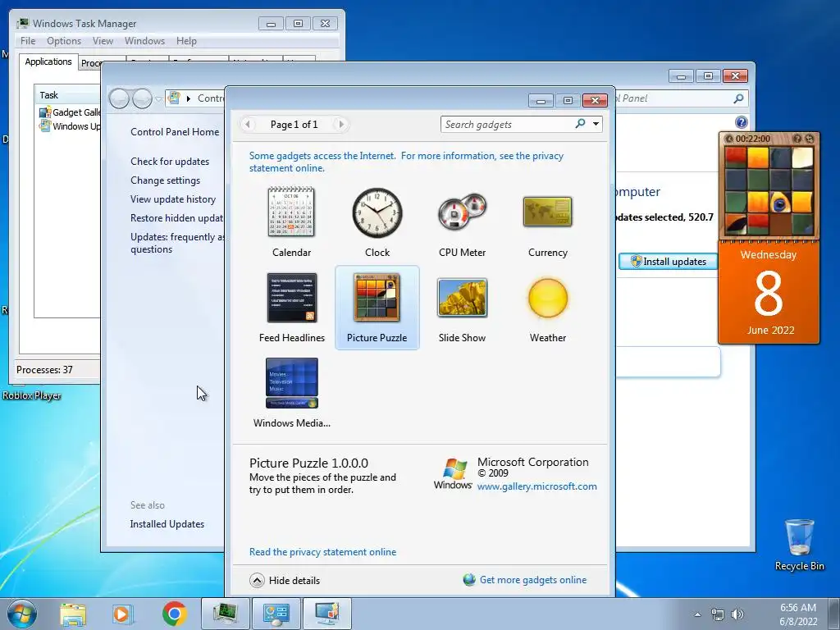The image size is (840, 630).
Task: Open Task Manager View menu
Action: pos(103,41)
